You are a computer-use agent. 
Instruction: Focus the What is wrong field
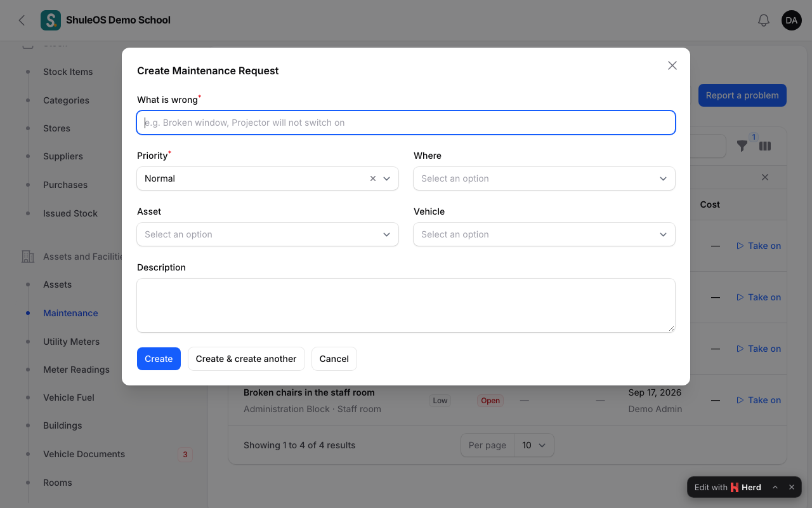[x=406, y=123]
